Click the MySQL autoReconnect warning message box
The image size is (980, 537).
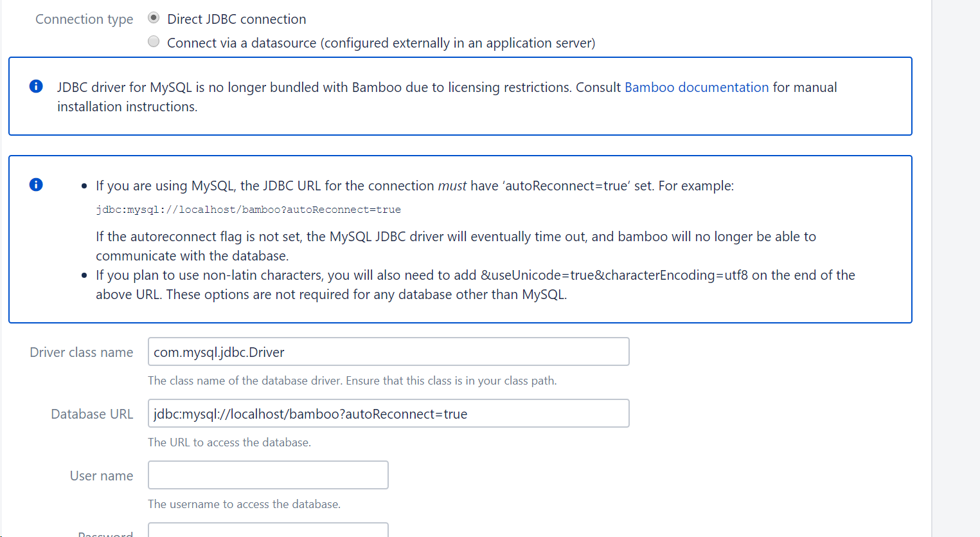pyautogui.click(x=459, y=238)
